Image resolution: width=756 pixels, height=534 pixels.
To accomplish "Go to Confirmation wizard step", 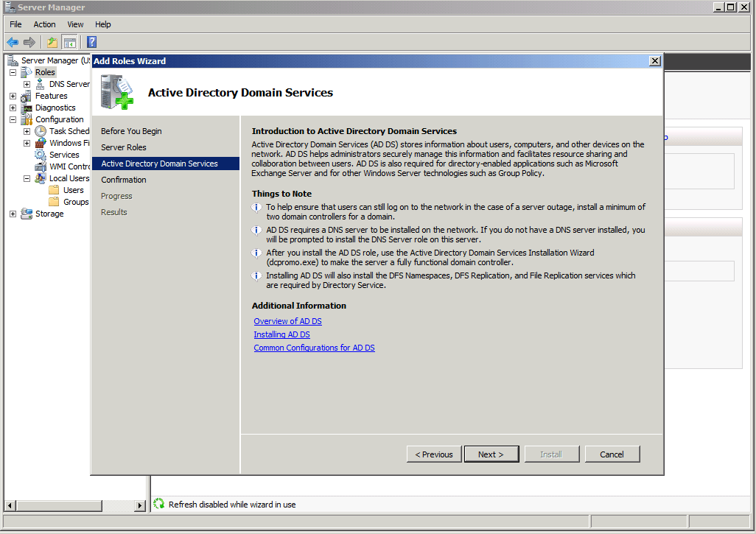I will click(124, 180).
